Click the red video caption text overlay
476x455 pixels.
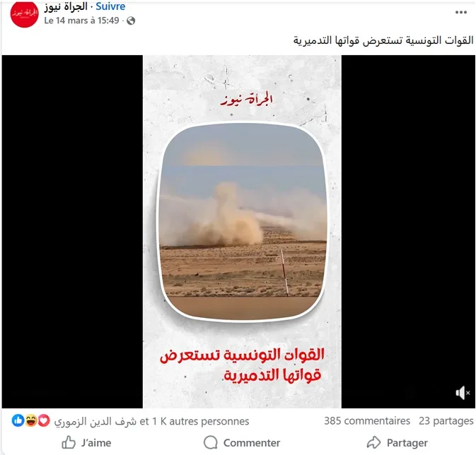[x=243, y=365]
